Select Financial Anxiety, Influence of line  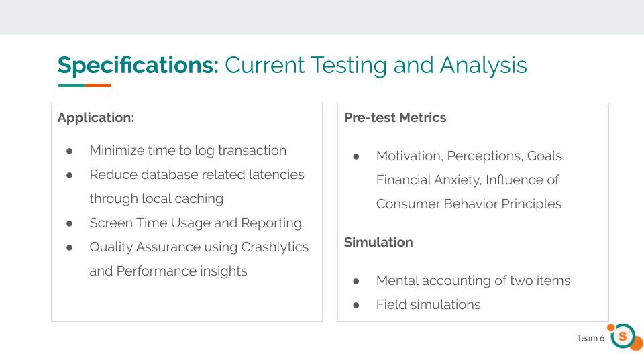click(468, 180)
